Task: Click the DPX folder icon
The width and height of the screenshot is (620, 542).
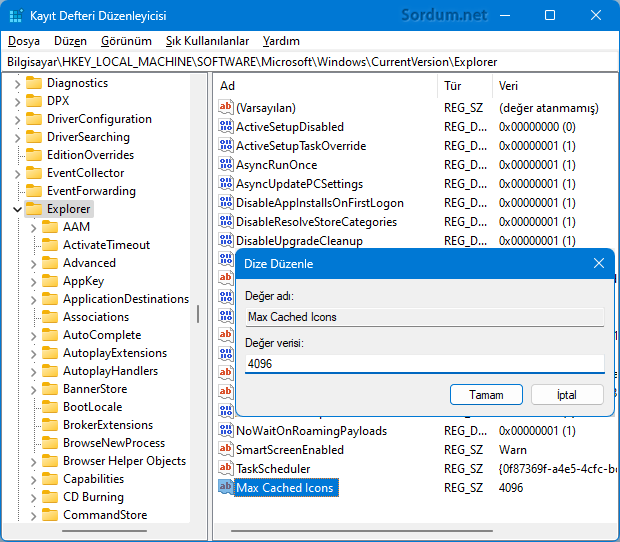Action: (34, 101)
